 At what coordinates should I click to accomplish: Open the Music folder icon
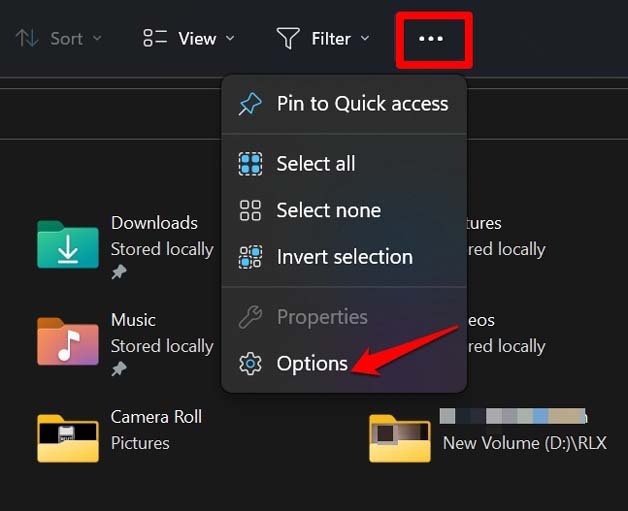(68, 341)
